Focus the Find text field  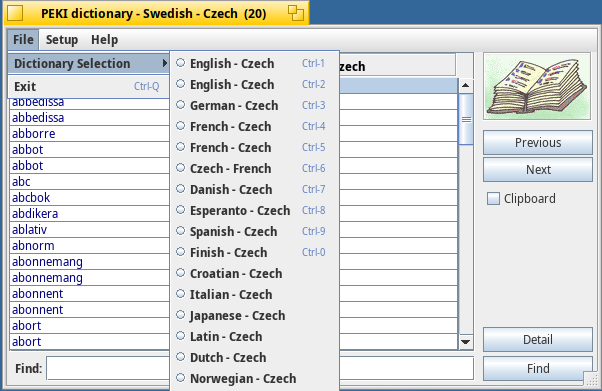click(260, 368)
